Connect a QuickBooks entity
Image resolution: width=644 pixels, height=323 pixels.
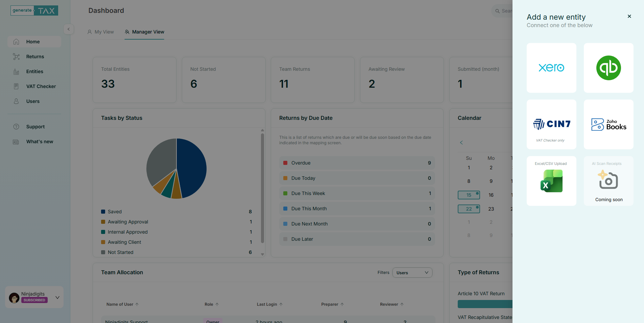click(608, 68)
